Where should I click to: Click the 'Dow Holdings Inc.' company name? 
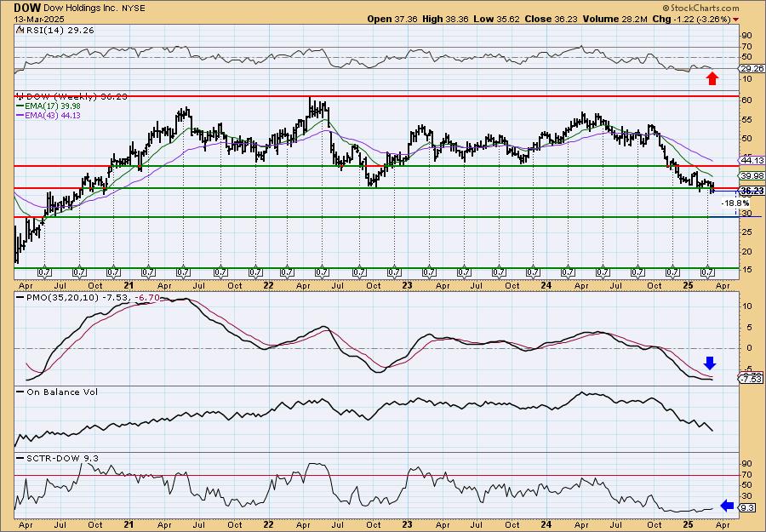(x=82, y=9)
